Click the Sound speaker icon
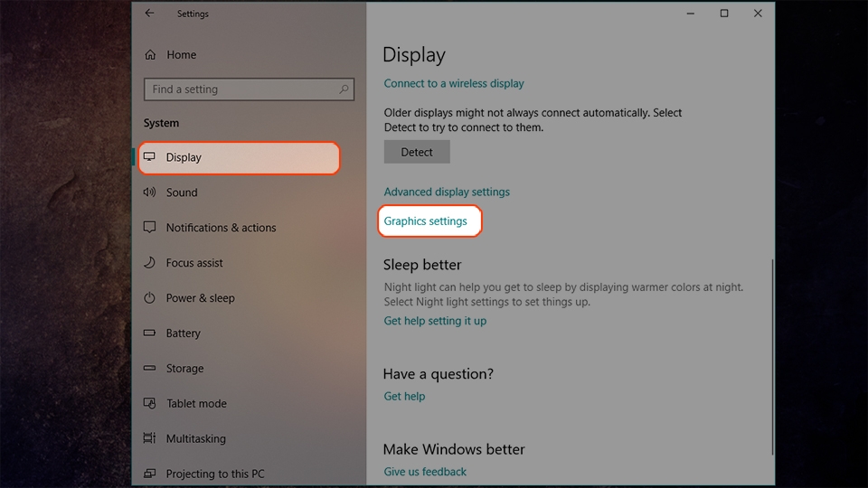The image size is (868, 488). point(149,192)
